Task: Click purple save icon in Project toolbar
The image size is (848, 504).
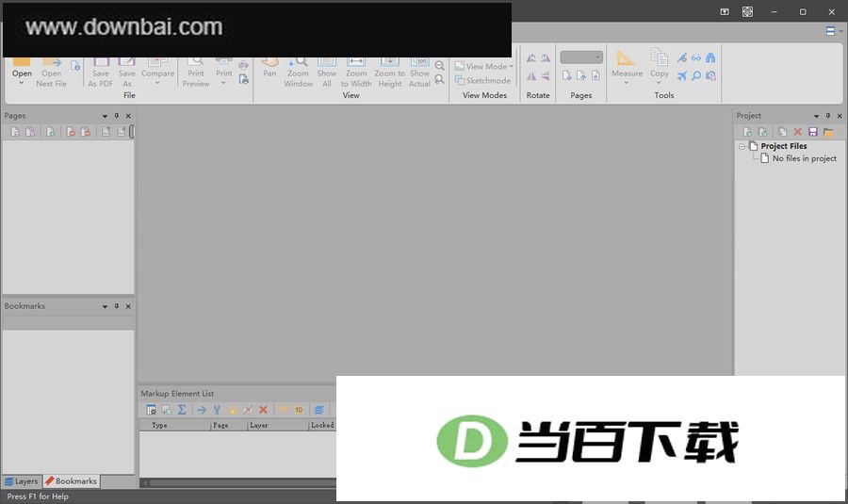Action: pos(813,131)
